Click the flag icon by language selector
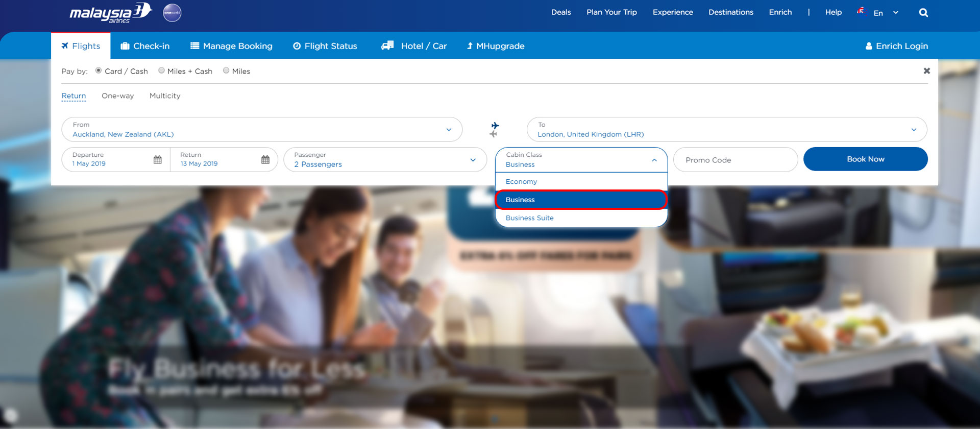Viewport: 980px width, 429px height. coord(861,11)
